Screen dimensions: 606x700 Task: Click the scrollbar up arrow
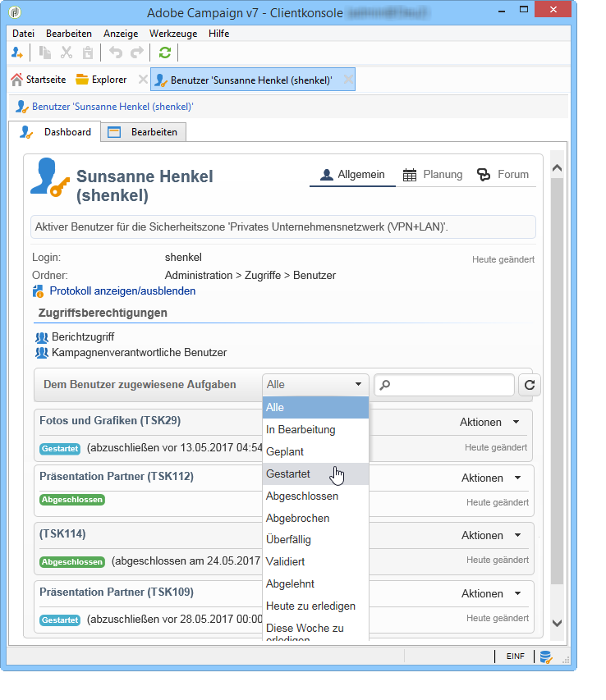[557, 168]
